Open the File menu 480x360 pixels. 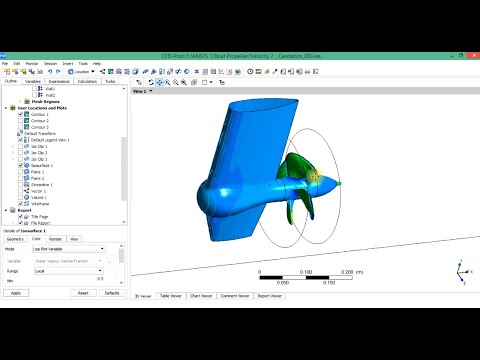tap(5, 63)
